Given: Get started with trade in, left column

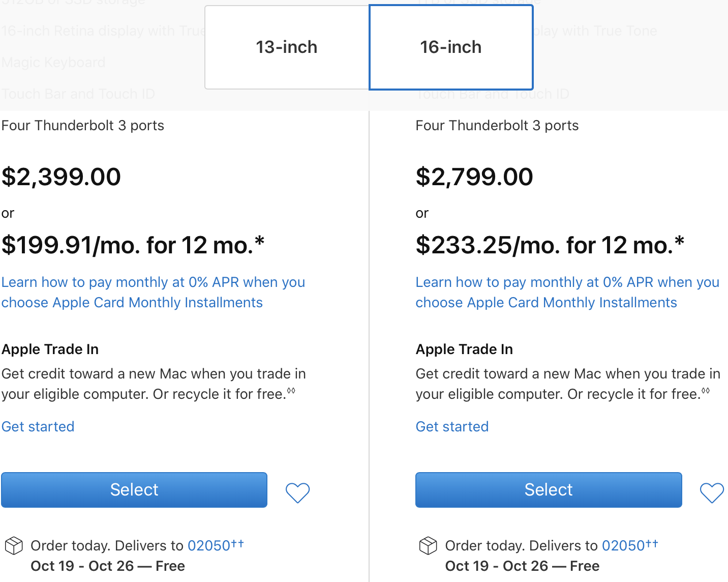Looking at the screenshot, I should pyautogui.click(x=38, y=426).
